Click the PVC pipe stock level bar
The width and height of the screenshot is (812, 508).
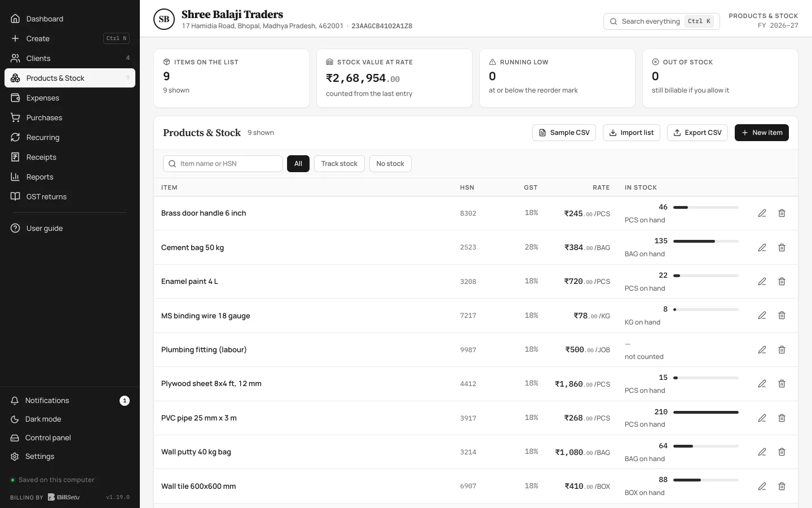pos(706,412)
